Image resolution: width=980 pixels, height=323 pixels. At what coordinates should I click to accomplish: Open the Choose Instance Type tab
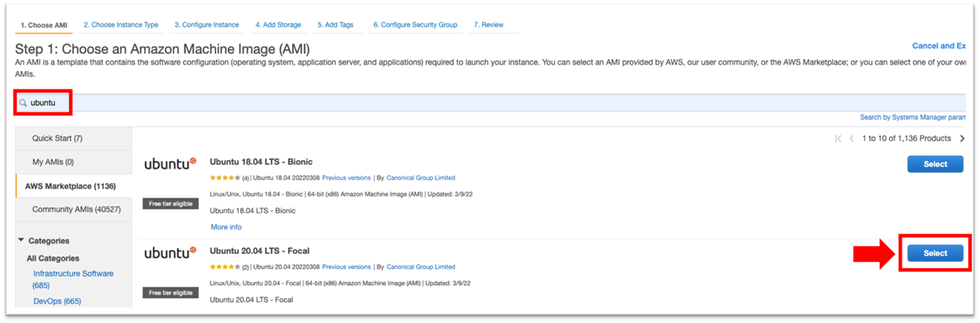121,25
